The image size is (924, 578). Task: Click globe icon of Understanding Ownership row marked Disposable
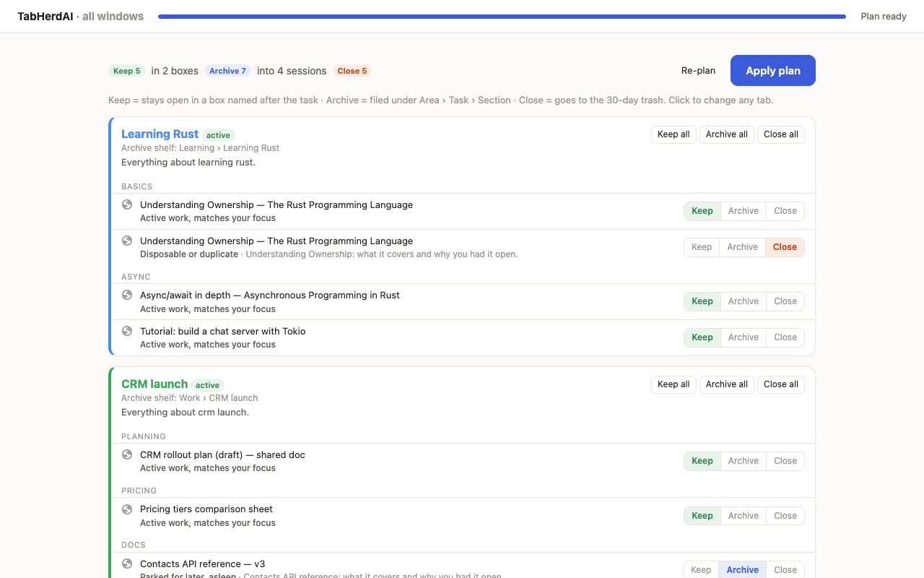(x=127, y=241)
